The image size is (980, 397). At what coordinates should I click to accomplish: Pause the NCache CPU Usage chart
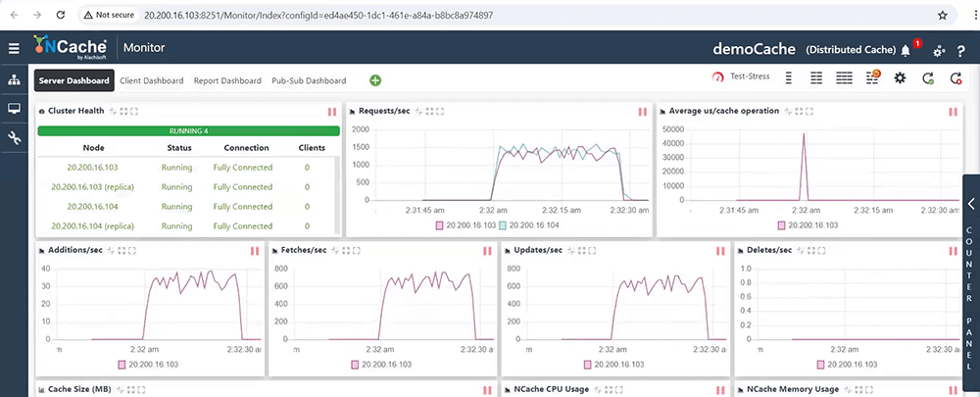pos(720,390)
